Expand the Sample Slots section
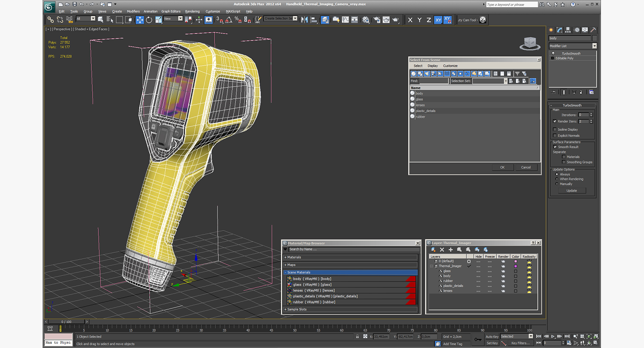 coord(351,309)
